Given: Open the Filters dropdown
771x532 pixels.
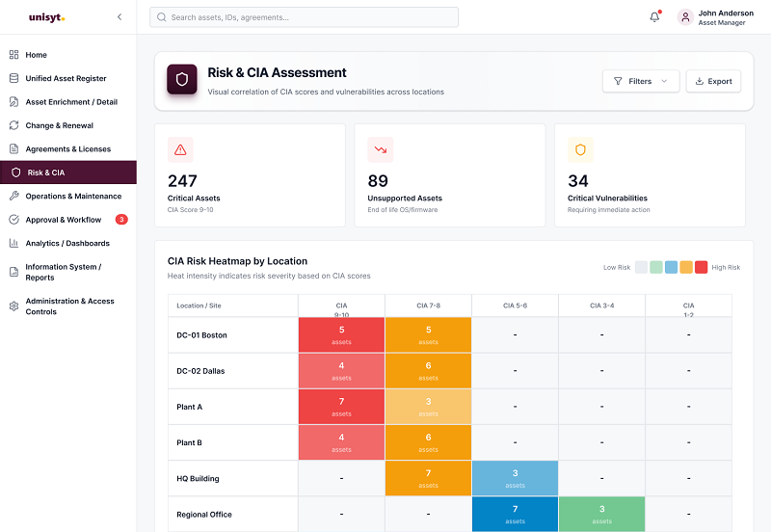Looking at the screenshot, I should pos(641,81).
